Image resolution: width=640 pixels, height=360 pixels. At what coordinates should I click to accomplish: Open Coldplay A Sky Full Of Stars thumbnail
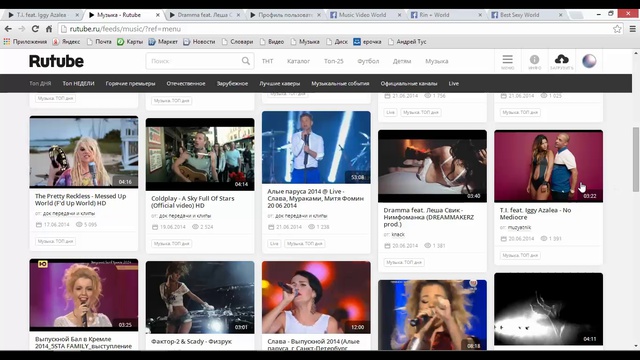[x=200, y=154]
